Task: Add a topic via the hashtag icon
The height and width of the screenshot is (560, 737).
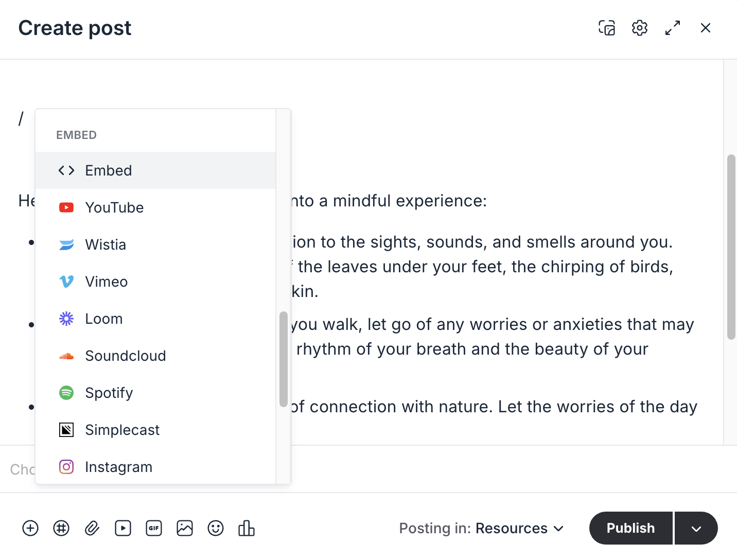Action: (x=61, y=528)
